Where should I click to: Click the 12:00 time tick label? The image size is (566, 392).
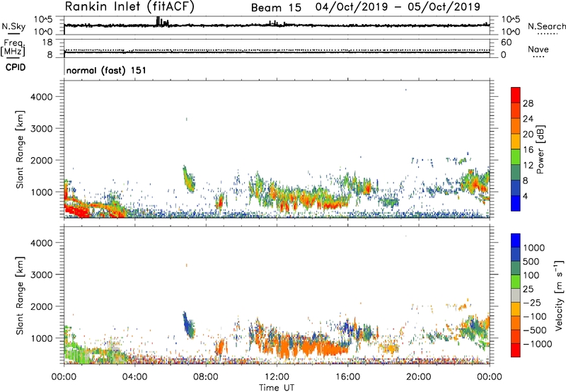[x=277, y=377]
